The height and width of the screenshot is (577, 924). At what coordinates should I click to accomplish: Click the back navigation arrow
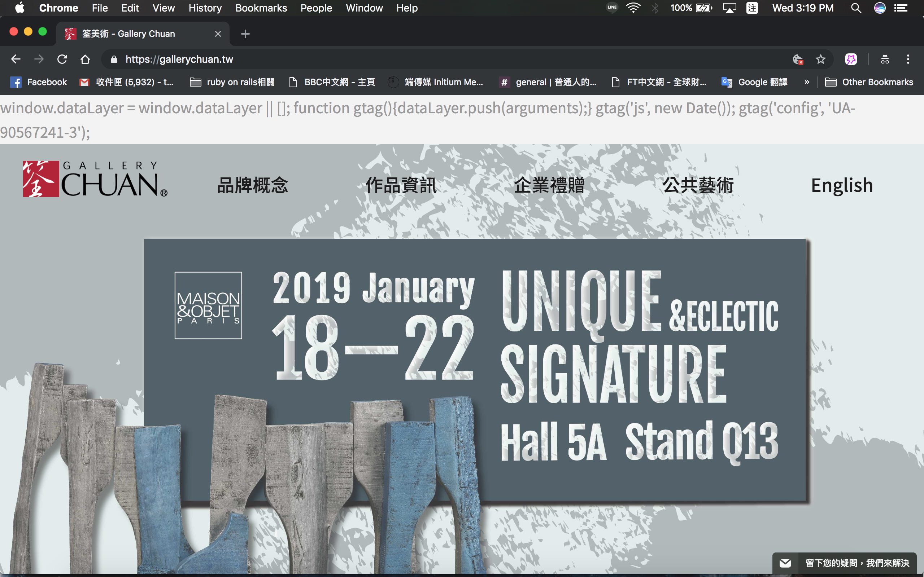[x=16, y=59]
